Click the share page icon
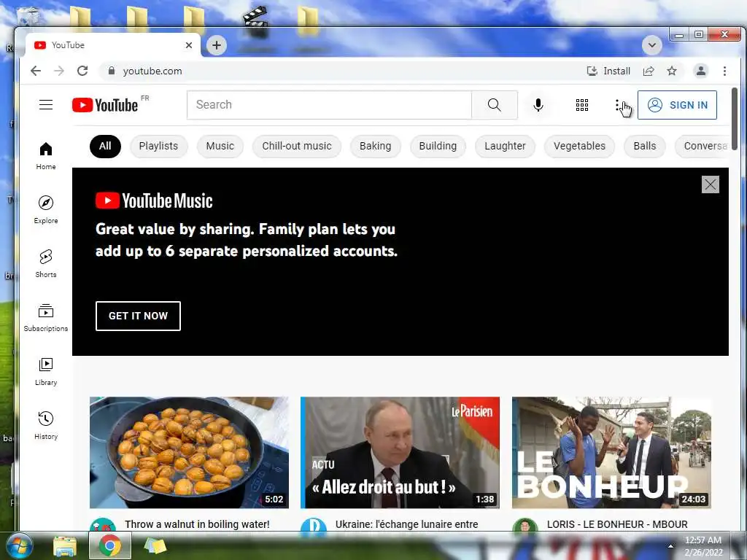This screenshot has height=560, width=747. pyautogui.click(x=649, y=71)
